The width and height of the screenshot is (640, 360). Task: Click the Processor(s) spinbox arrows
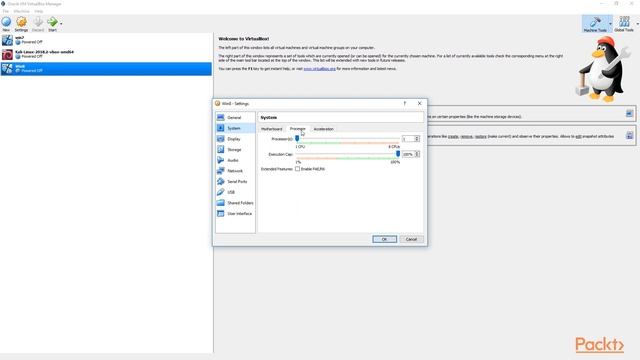(x=417, y=139)
